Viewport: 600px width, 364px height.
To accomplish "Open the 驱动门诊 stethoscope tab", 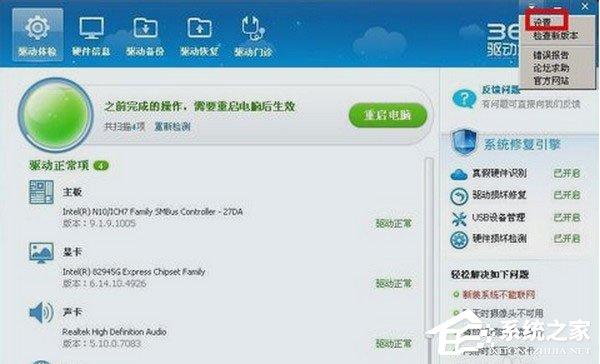I will (x=253, y=36).
